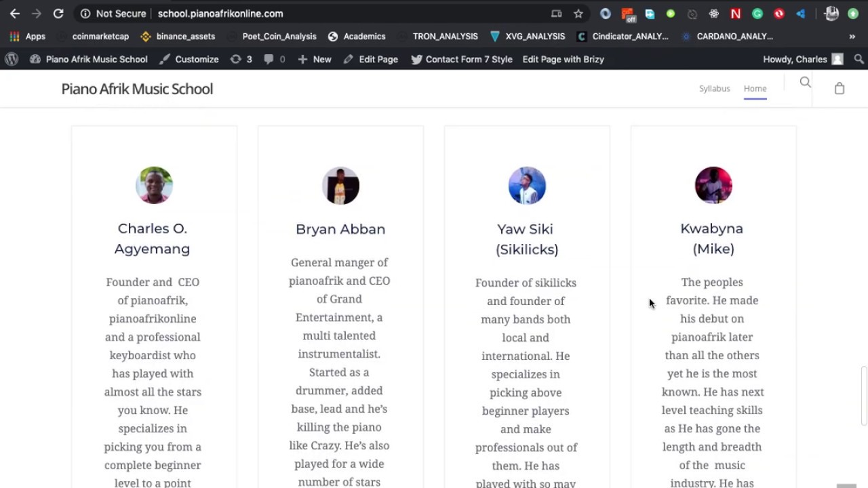
Task: Click Charles O. Agyemang's profile photo
Action: [x=154, y=185]
